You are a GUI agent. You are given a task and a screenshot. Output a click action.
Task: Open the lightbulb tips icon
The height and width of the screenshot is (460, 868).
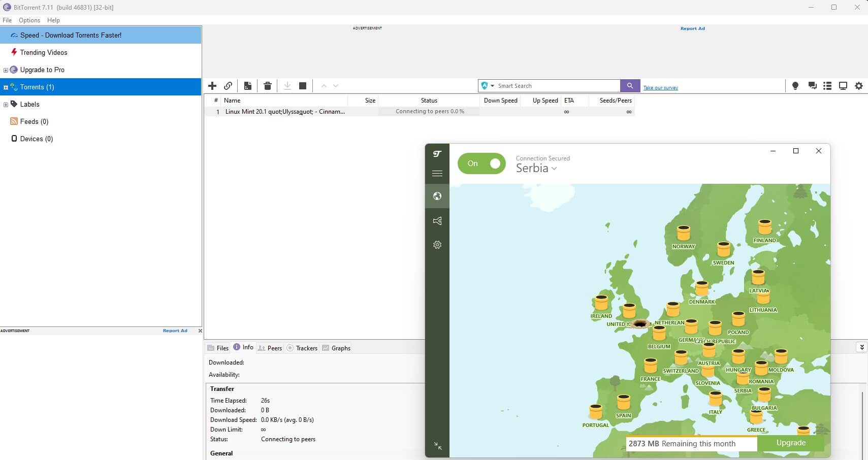[x=795, y=86]
